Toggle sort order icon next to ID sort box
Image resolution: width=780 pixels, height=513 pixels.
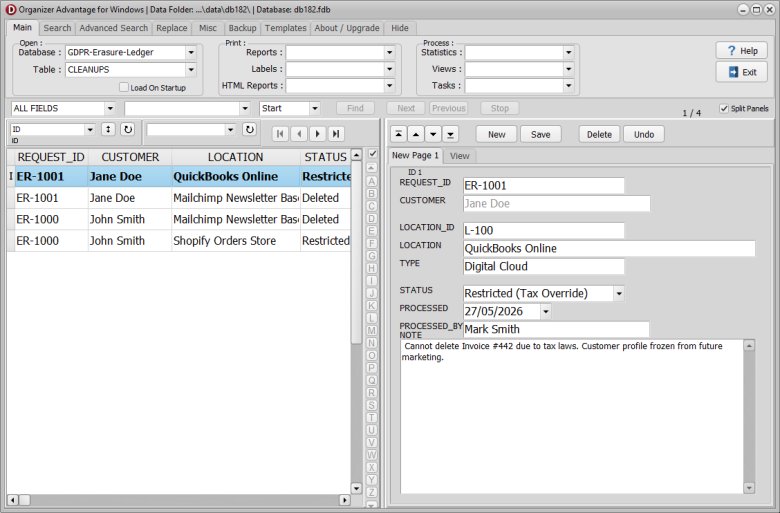pos(108,129)
